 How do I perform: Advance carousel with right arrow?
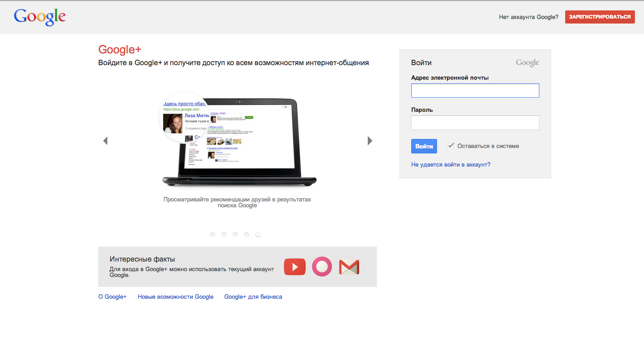pyautogui.click(x=370, y=141)
